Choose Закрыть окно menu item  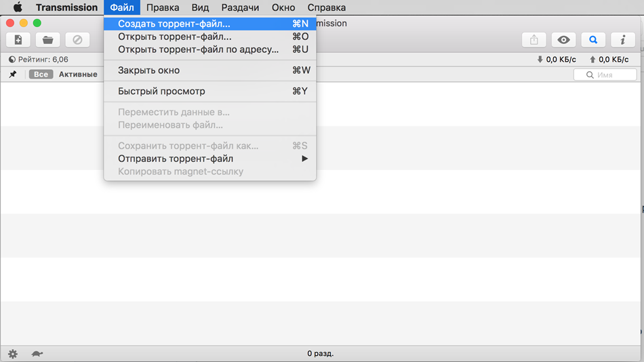[210, 71]
